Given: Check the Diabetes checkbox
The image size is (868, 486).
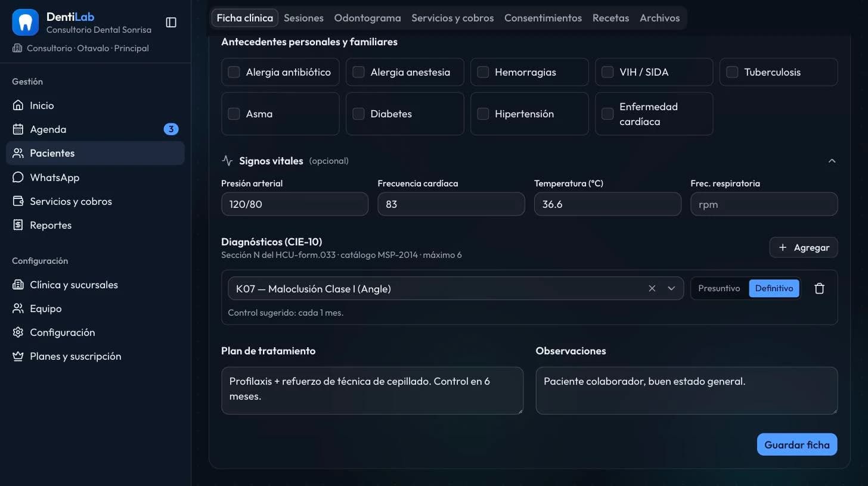Looking at the screenshot, I should pyautogui.click(x=358, y=114).
